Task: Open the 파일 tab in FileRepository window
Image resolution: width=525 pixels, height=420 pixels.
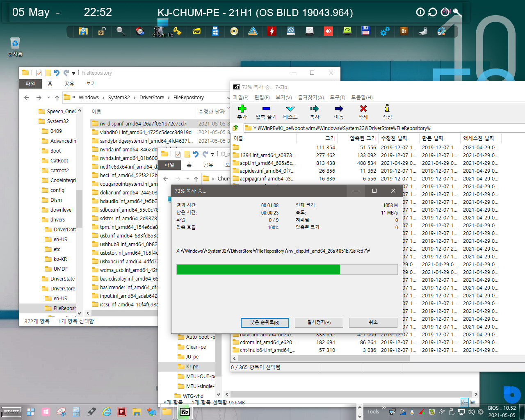Action: pos(30,84)
